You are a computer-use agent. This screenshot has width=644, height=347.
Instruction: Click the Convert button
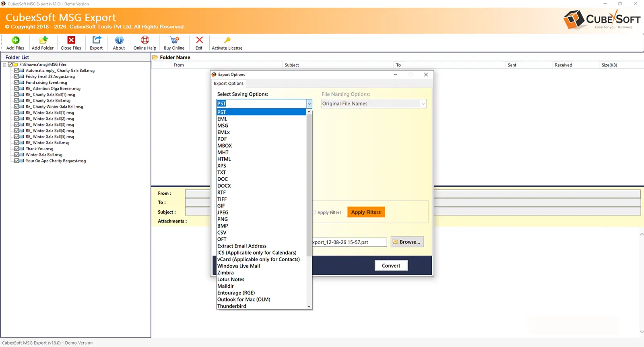pos(391,266)
